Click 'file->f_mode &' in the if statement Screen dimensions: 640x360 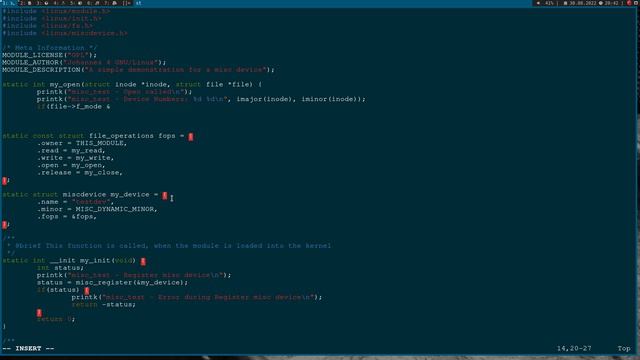coord(80,107)
